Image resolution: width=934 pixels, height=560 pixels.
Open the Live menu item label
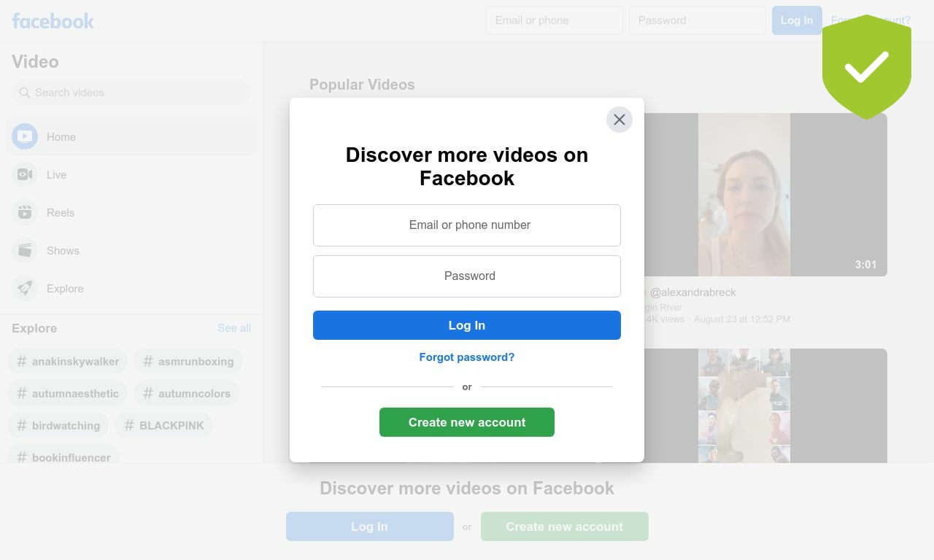point(57,175)
